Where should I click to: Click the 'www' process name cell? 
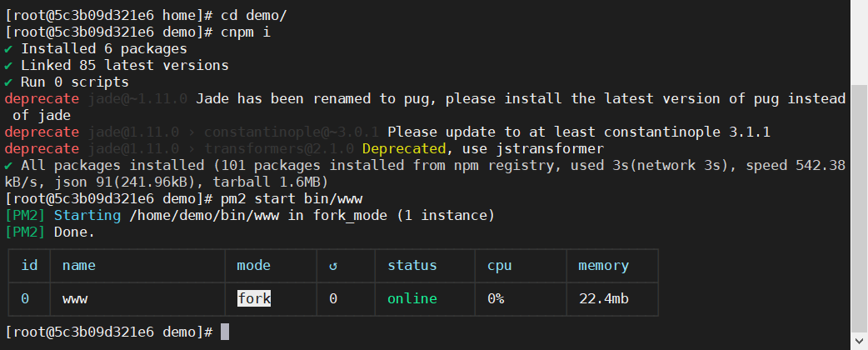(75, 299)
